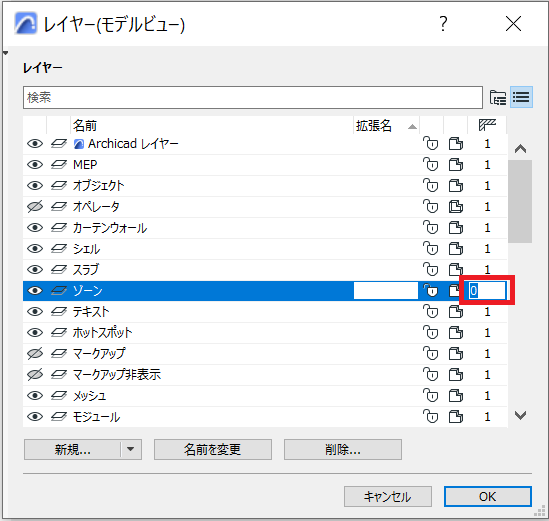This screenshot has height=521, width=549.
Task: Click the 3D display icon for メッシュ
Action: pyautogui.click(x=456, y=395)
